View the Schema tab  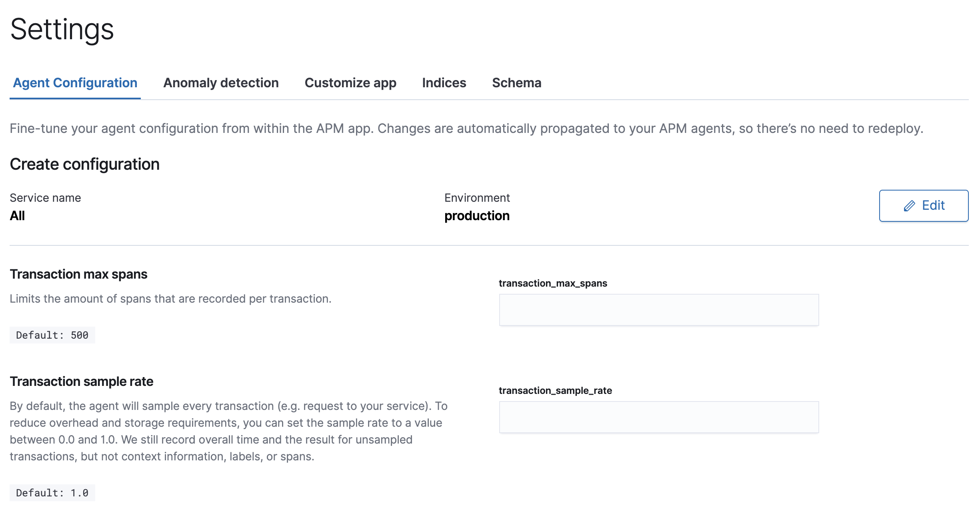coord(517,83)
